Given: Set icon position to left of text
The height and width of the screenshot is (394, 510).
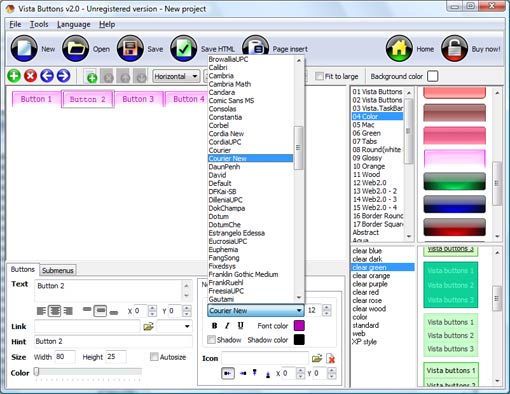Looking at the screenshot, I should click(228, 373).
